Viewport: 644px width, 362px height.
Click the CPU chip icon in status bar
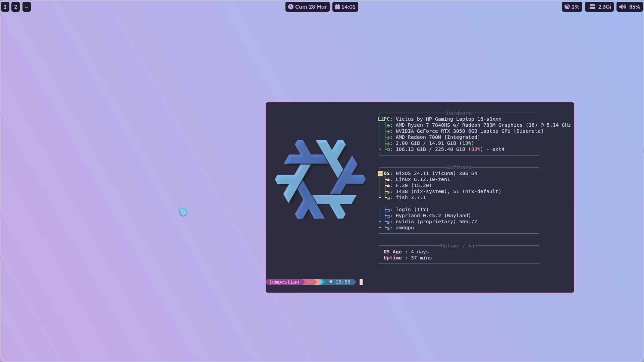pyautogui.click(x=567, y=7)
